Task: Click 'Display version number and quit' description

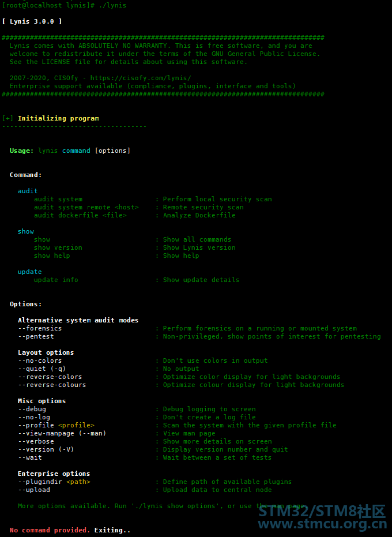Action: (x=225, y=449)
